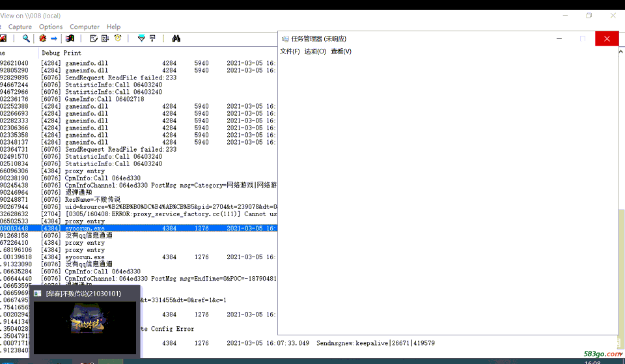
Task: Open 查看(V) menu in Task Manager
Action: pos(341,51)
